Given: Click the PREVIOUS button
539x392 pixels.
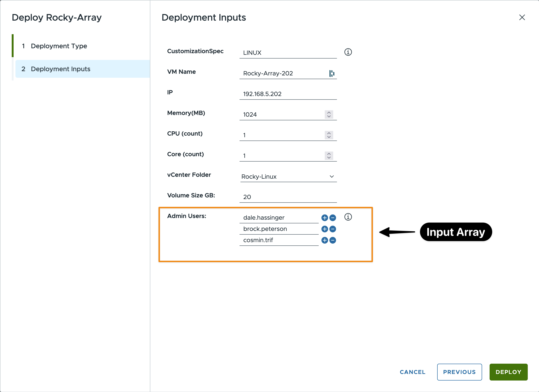Looking at the screenshot, I should [459, 372].
